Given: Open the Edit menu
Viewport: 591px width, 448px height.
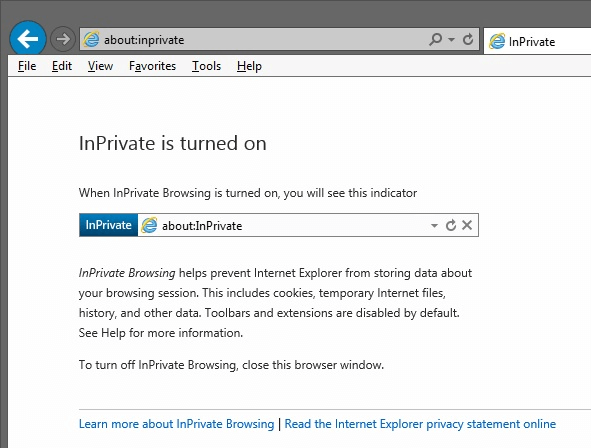Looking at the screenshot, I should (62, 66).
